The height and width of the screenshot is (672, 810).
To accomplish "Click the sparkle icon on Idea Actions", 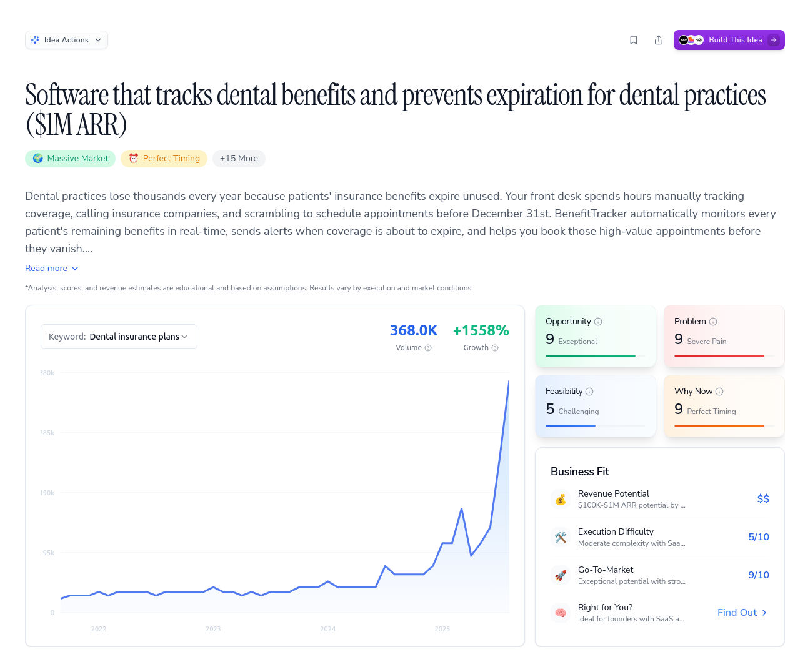I will (x=36, y=39).
